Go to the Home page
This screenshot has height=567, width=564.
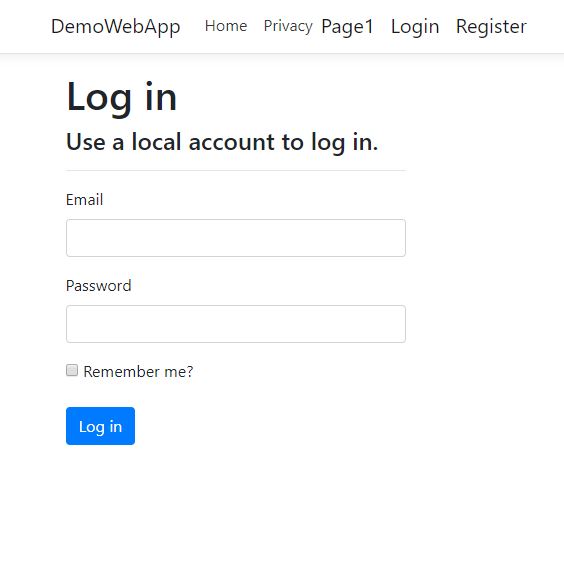click(226, 26)
